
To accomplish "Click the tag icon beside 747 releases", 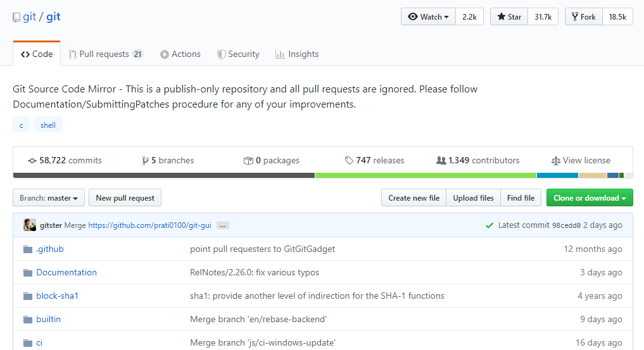I will click(349, 161).
